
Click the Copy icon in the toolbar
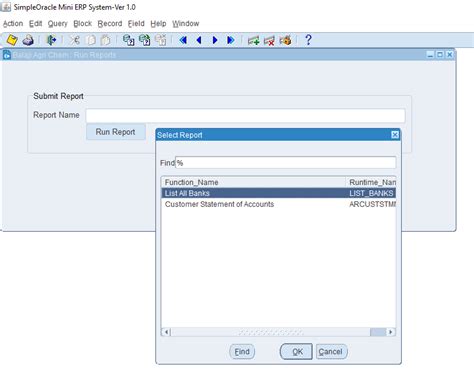(x=91, y=40)
